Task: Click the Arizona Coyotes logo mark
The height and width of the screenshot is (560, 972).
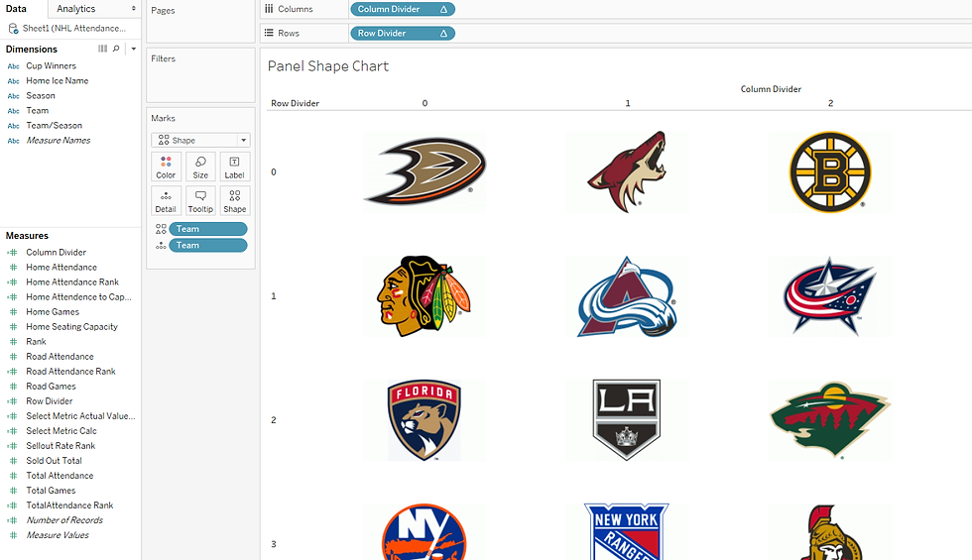Action: tap(627, 171)
